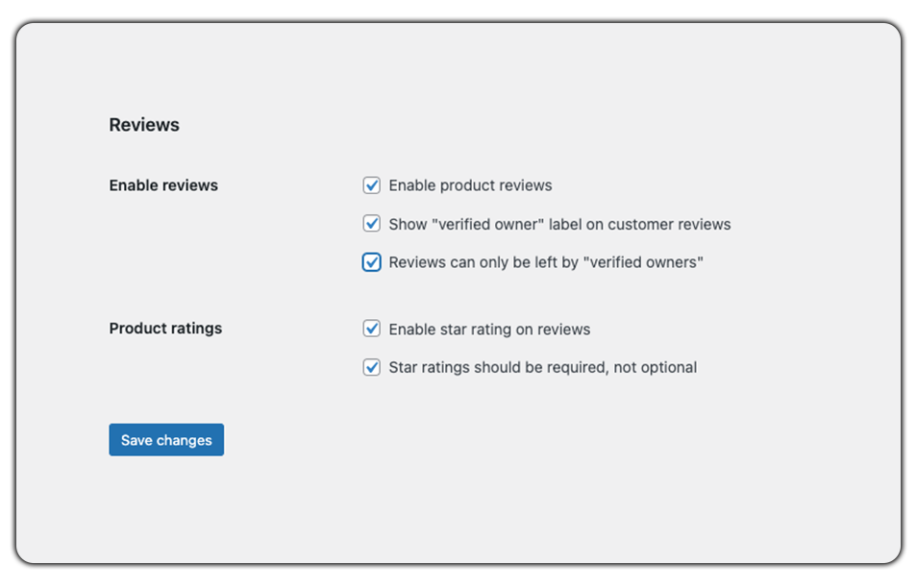Toggle Reviews only by "verified owners" checkbox
The width and height of the screenshot is (917, 588).
(x=371, y=262)
